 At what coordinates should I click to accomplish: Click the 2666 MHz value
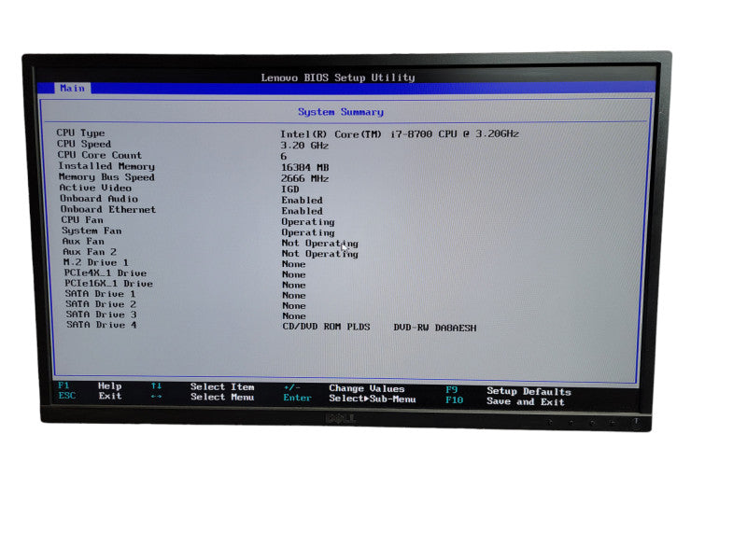[x=305, y=178]
